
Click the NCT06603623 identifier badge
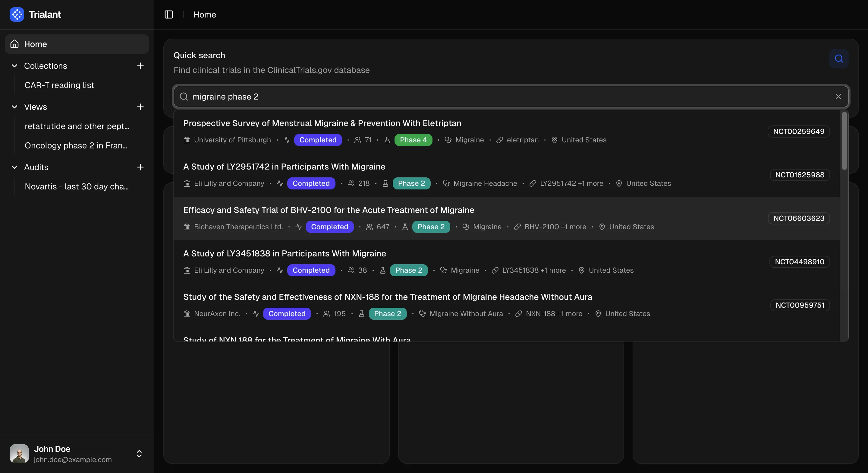tap(799, 219)
